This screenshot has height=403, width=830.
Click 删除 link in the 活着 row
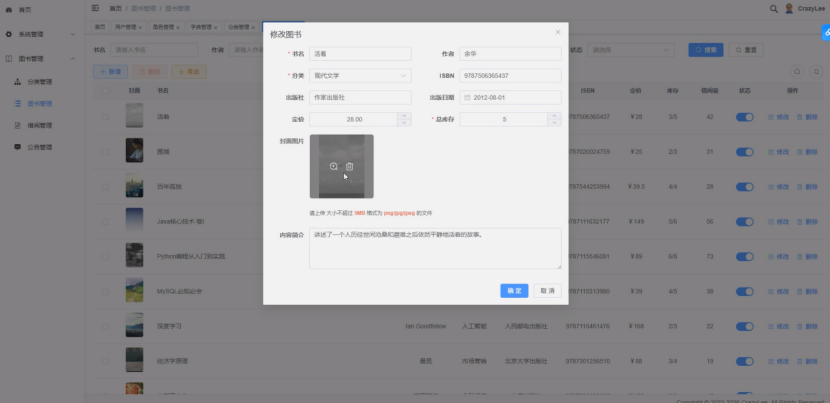pos(807,117)
